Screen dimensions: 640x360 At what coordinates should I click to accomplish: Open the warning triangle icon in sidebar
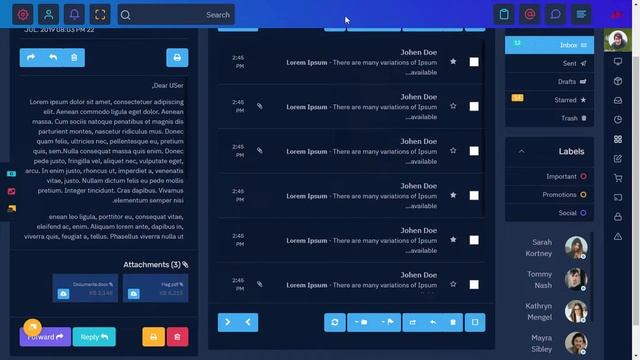click(x=618, y=236)
